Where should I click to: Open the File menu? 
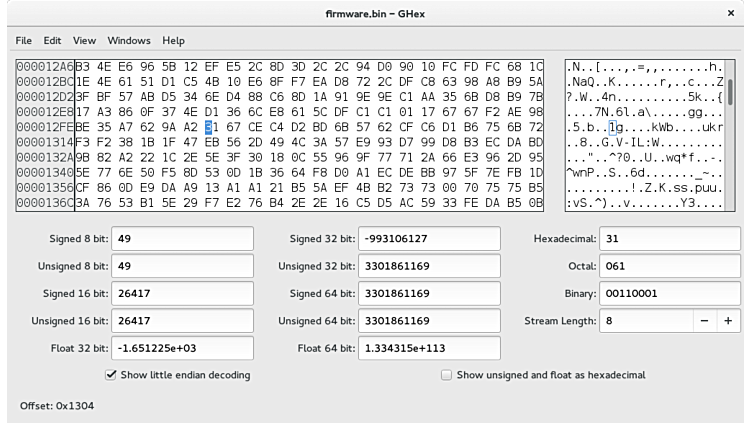(x=23, y=41)
